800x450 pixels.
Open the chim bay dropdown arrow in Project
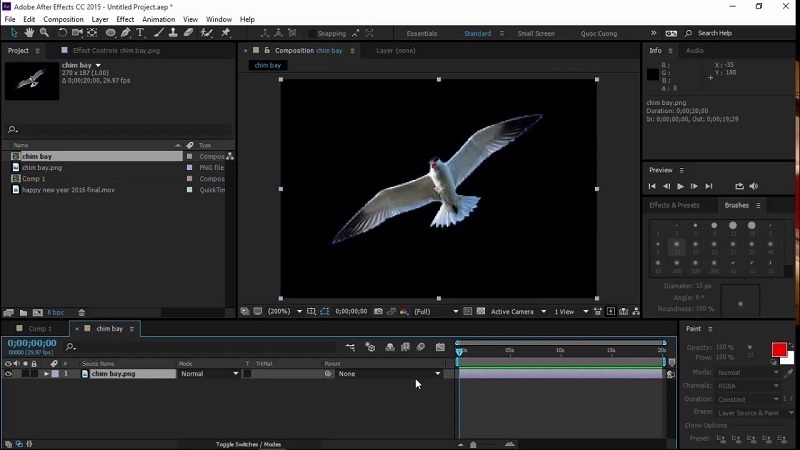pyautogui.click(x=98, y=65)
